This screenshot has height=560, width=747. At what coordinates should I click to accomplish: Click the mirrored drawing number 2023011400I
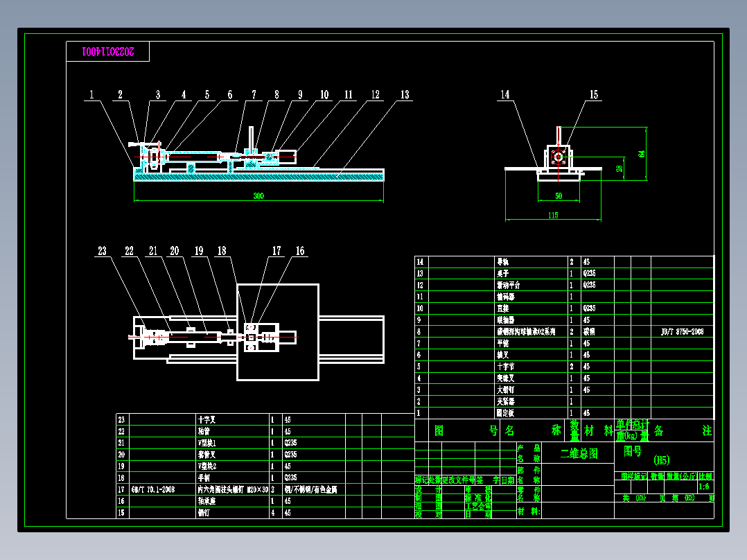108,51
